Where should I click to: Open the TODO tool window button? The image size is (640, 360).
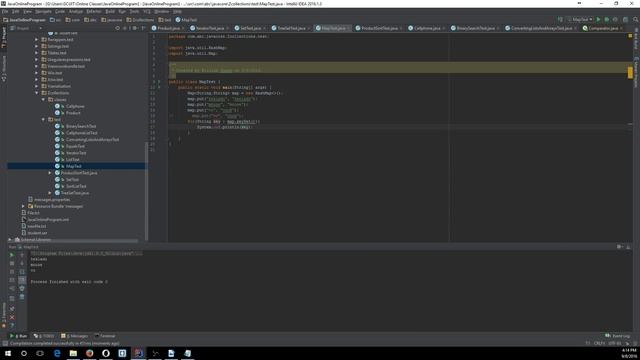(x=44, y=336)
